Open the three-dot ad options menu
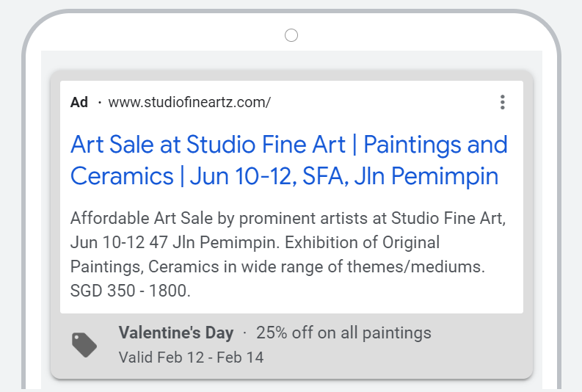 [502, 103]
